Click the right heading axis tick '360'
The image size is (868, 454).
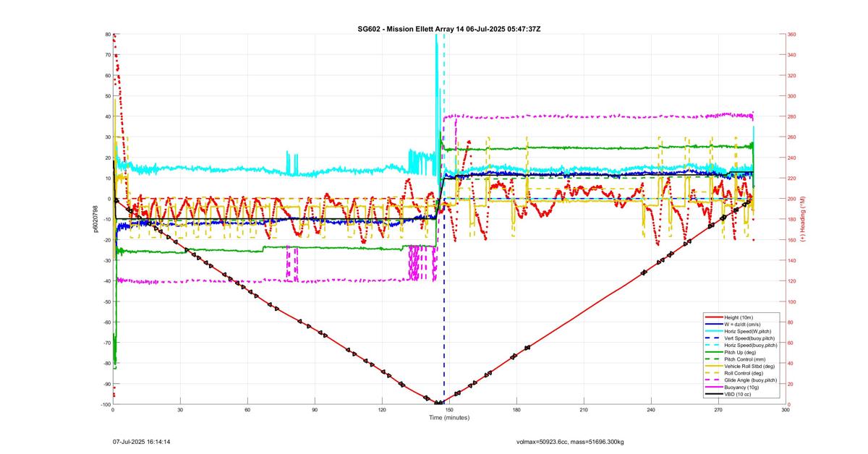(792, 35)
